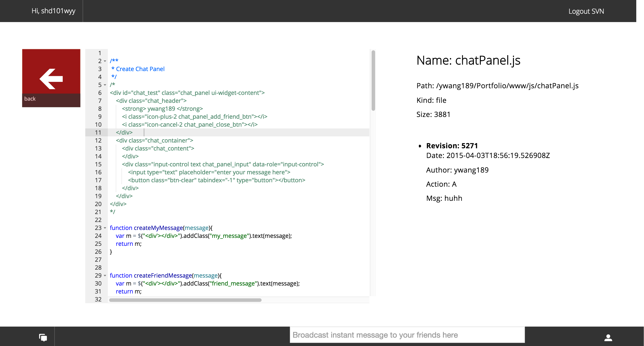This screenshot has height=346, width=644.
Task: Click 'Size: 3881' text
Action: (433, 114)
